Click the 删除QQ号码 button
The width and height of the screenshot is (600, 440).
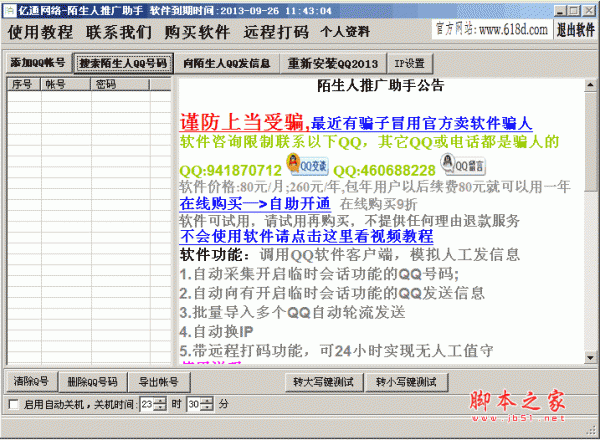[x=92, y=382]
